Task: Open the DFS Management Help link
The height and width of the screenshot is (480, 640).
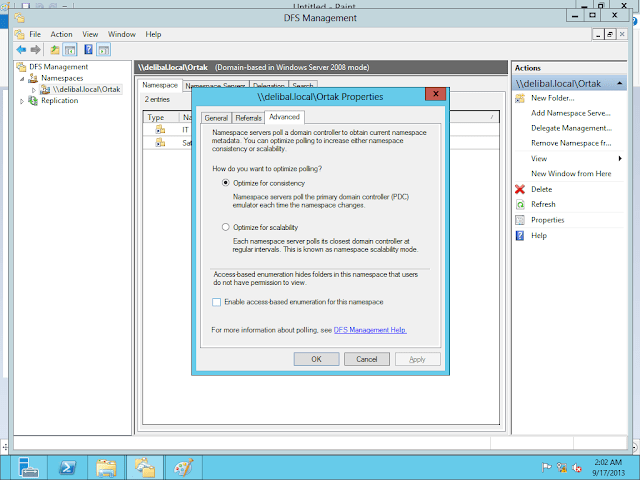Action: [x=370, y=329]
